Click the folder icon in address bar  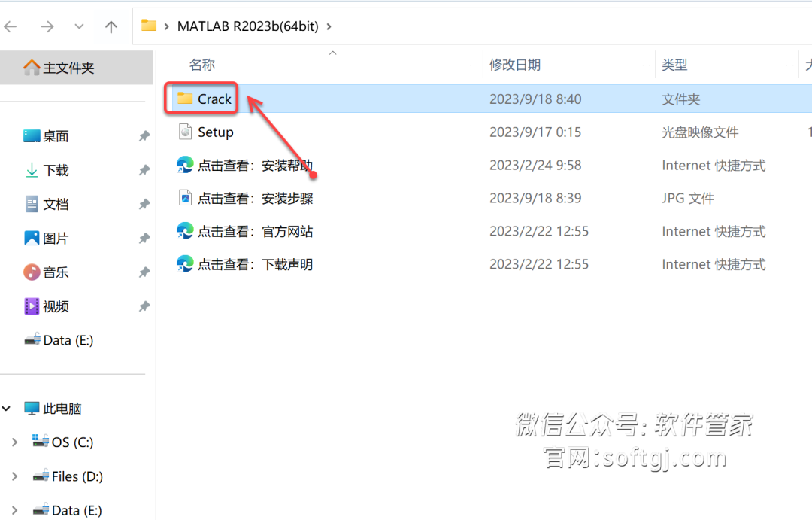pyautogui.click(x=149, y=26)
